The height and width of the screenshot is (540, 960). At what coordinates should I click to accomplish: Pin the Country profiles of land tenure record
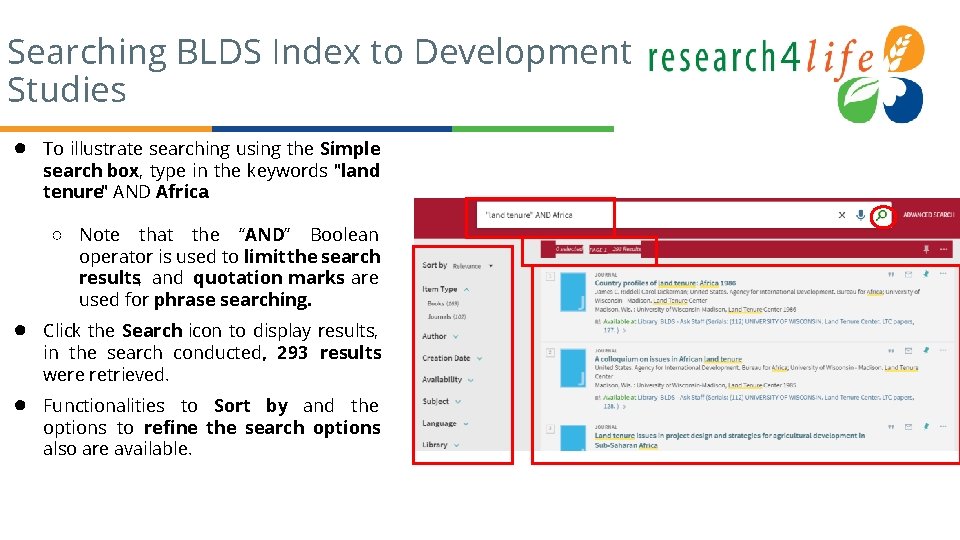coord(926,274)
